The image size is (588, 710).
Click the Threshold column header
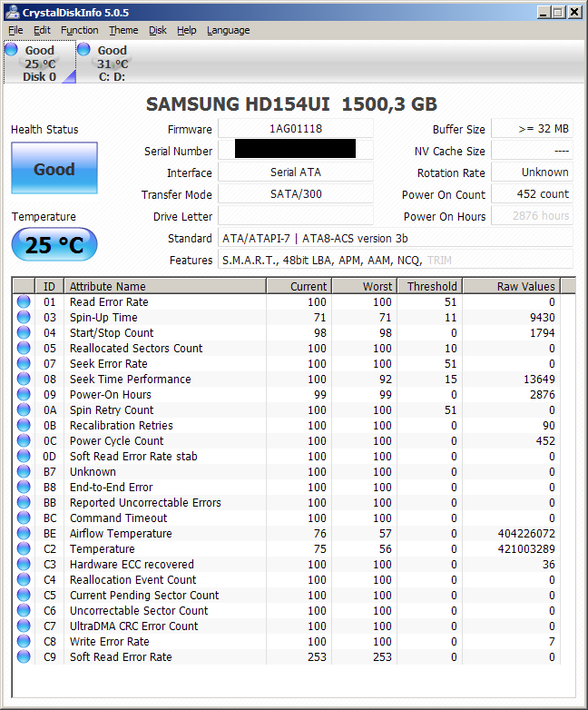tap(430, 286)
